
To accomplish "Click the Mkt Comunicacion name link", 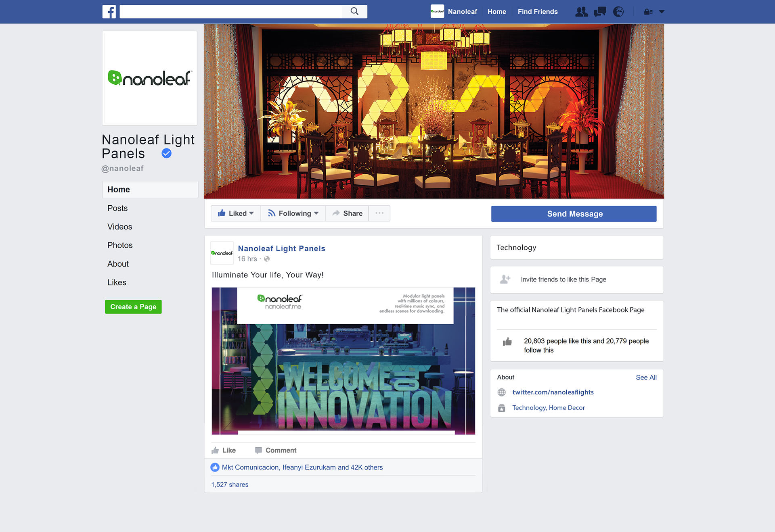I will click(x=250, y=467).
